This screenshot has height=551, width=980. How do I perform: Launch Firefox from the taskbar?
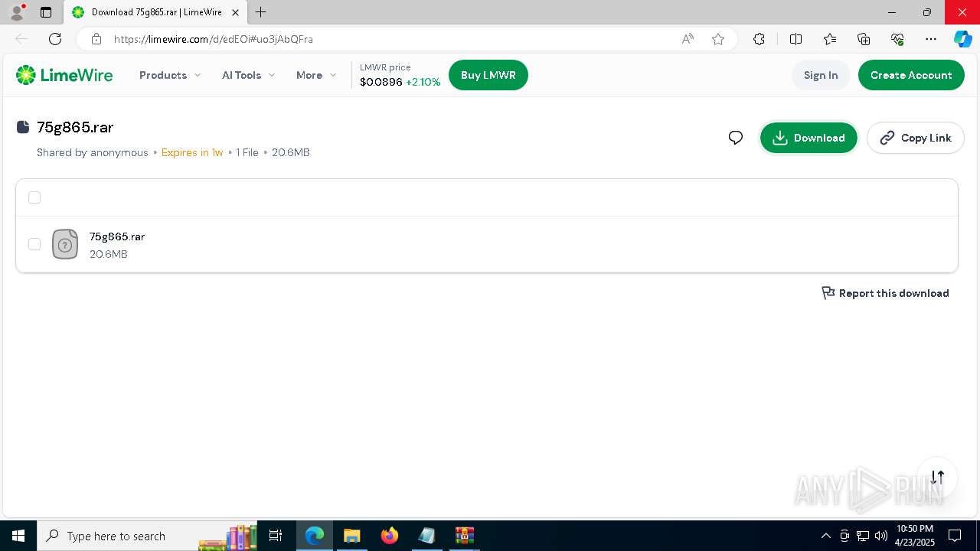coord(390,536)
